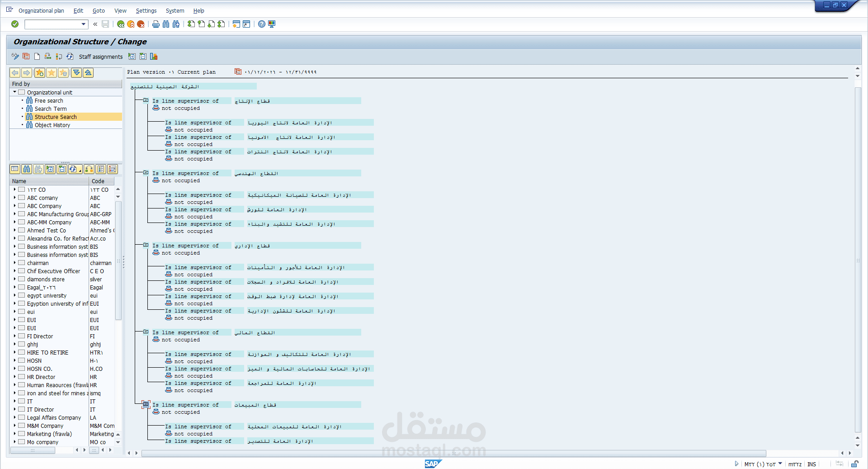Click the red Cancel icon
Image resolution: width=868 pixels, height=469 pixels.
141,24
